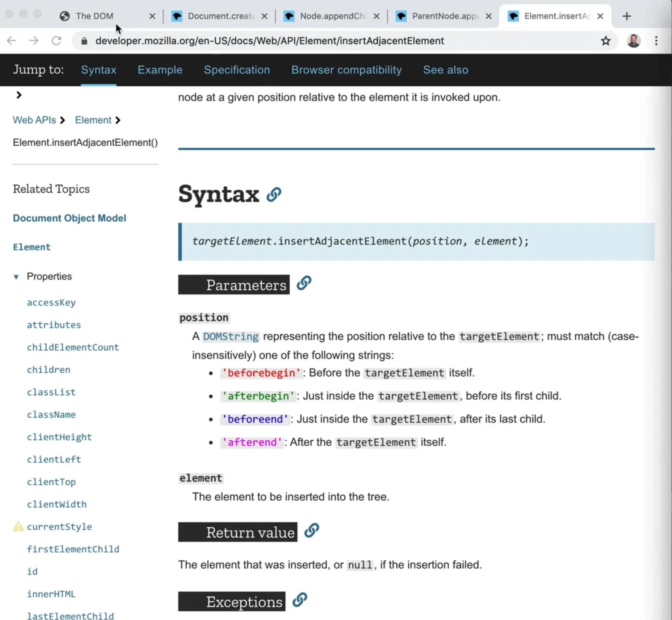672x620 pixels.
Task: Open a new browser tab
Action: pos(627,16)
